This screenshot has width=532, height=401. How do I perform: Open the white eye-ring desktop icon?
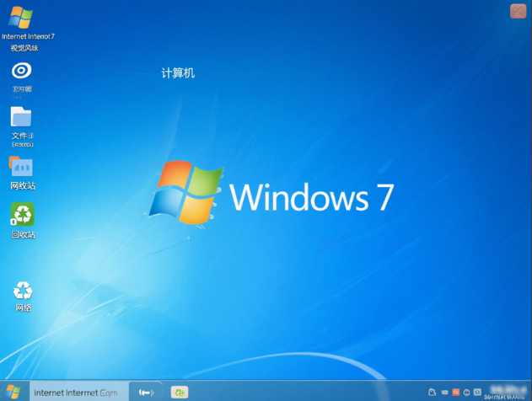22,71
